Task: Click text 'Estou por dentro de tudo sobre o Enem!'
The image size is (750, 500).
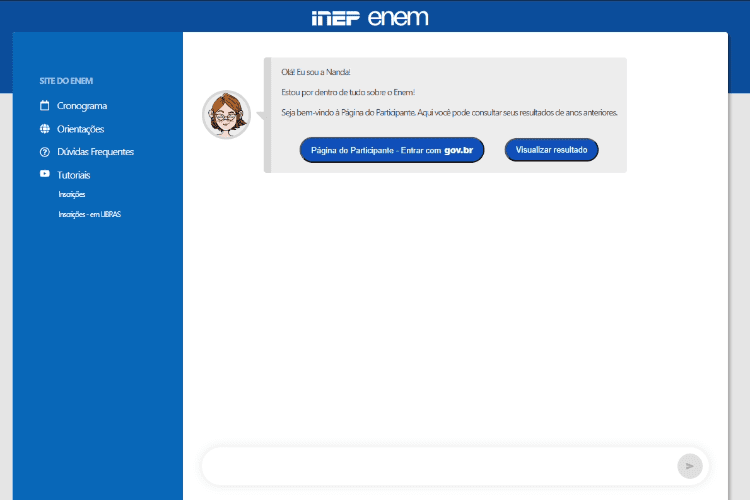Action: (348, 92)
